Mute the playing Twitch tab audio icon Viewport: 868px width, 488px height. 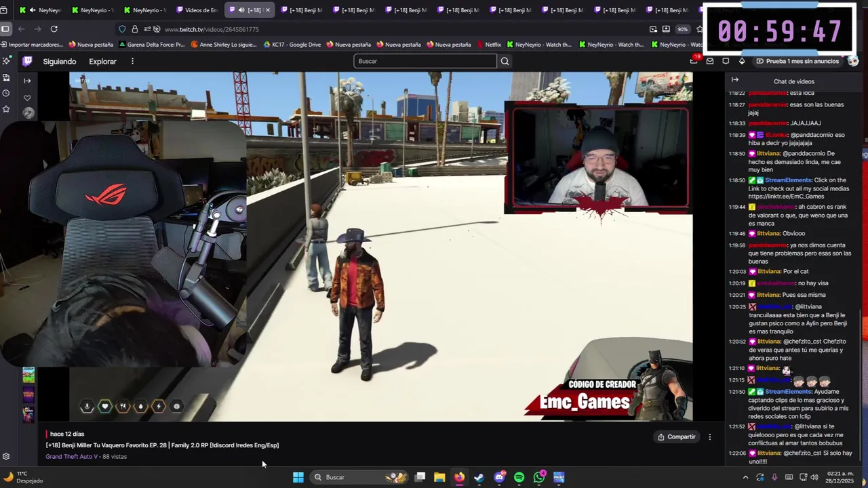(241, 10)
